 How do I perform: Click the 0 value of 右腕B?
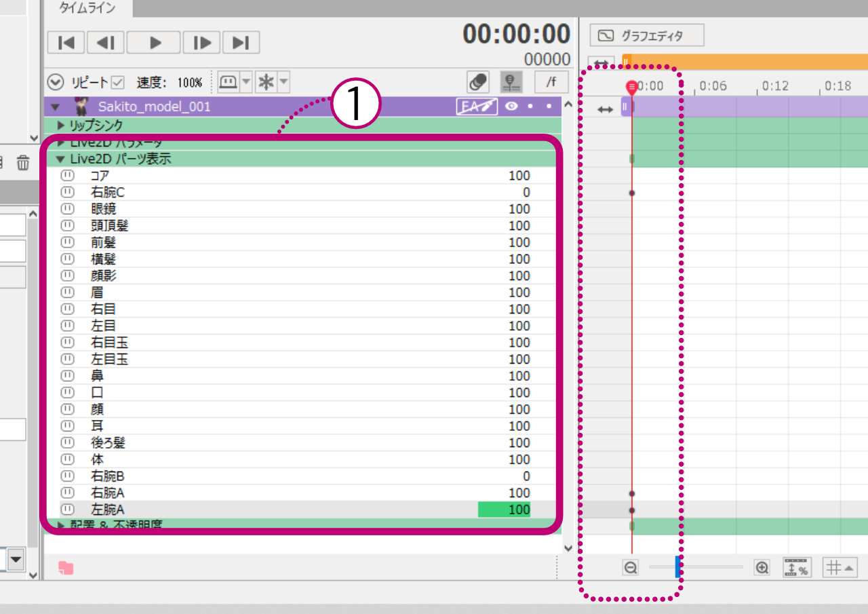tap(526, 476)
